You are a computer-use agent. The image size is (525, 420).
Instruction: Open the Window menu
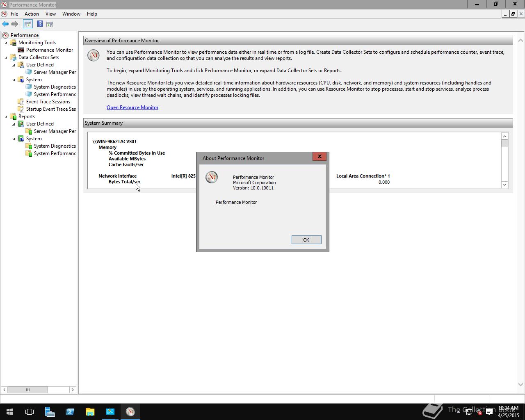[x=71, y=14]
